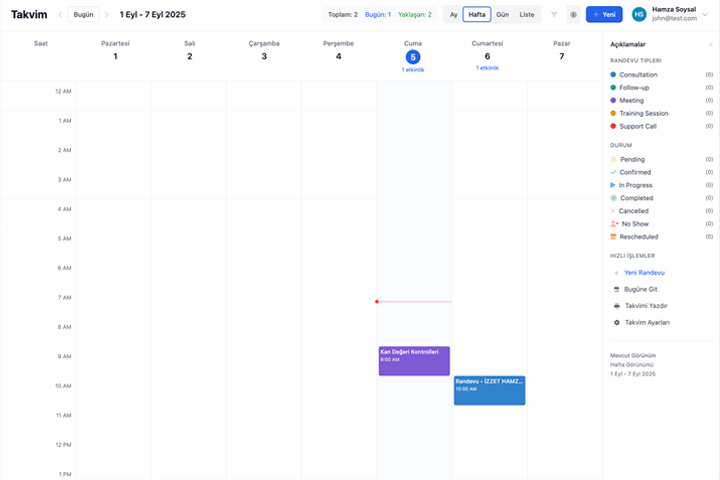Open the Kan Değeri Kontrolleri event
Viewport: 720px width, 480px height.
coord(414,360)
